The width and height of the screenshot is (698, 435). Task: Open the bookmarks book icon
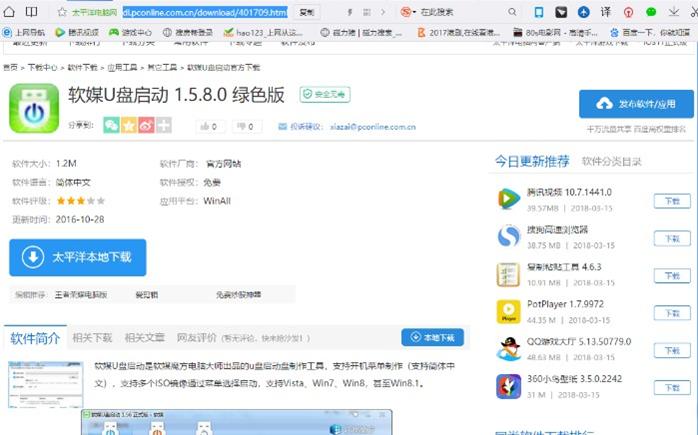coord(31,12)
